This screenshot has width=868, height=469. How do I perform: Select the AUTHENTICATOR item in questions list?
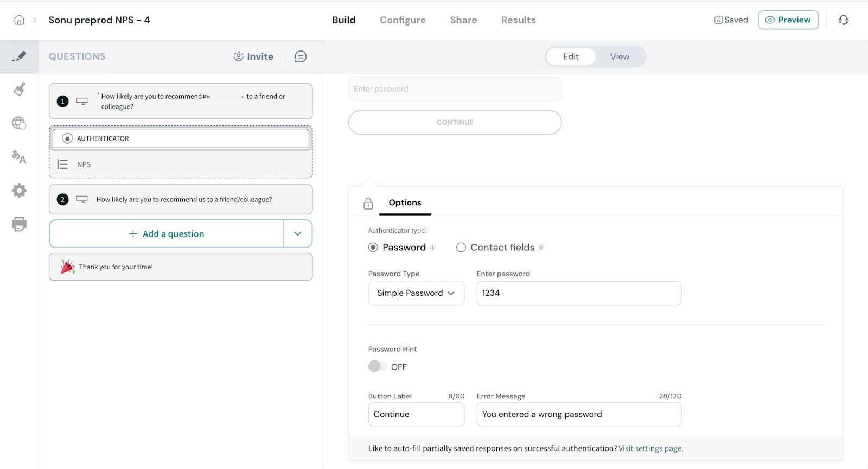(x=181, y=138)
